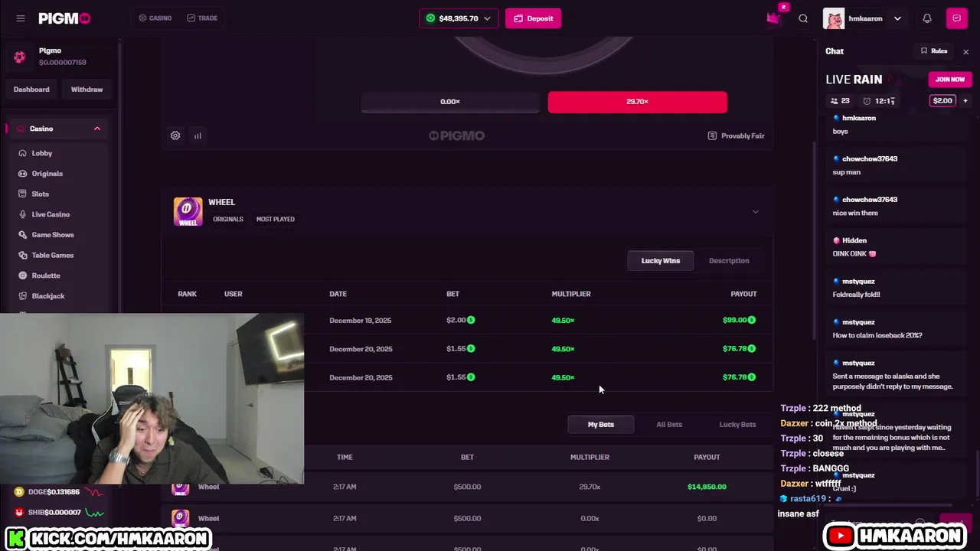Click the $2.00 rain amount

point(942,100)
